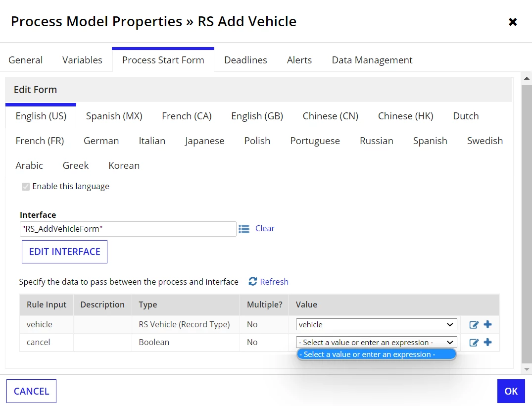Viewport: 532px width, 406px height.
Task: Add new variable for vehicle row
Action: [487, 324]
